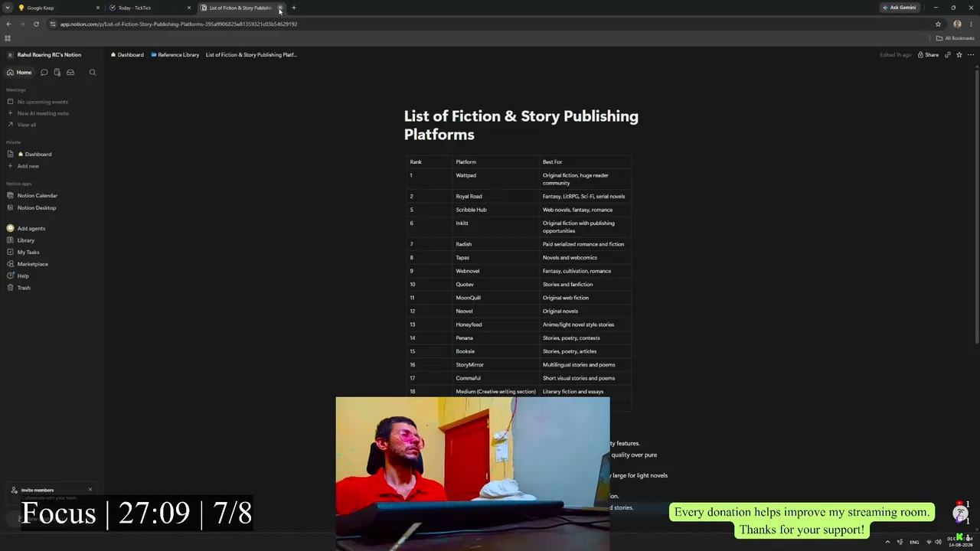The width and height of the screenshot is (980, 551).
Task: Click the Share button
Action: (929, 55)
